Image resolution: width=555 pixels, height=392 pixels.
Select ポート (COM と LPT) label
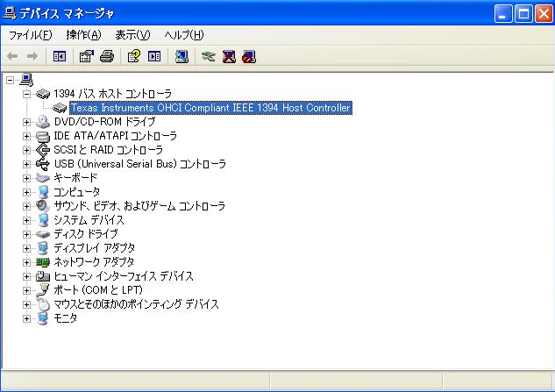pos(98,290)
